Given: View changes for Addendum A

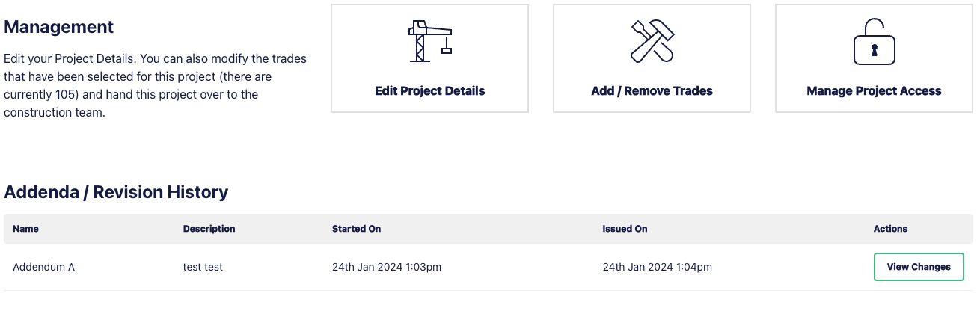Looking at the screenshot, I should coord(919,267).
